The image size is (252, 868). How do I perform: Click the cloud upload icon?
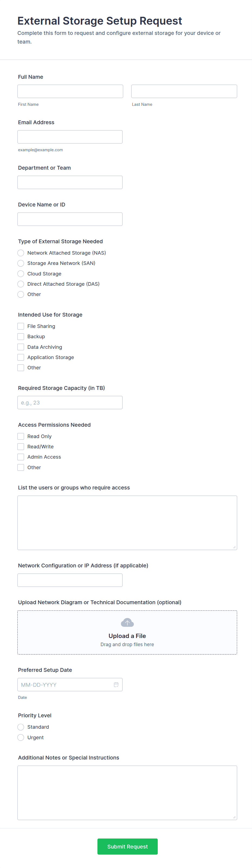pyautogui.click(x=127, y=622)
